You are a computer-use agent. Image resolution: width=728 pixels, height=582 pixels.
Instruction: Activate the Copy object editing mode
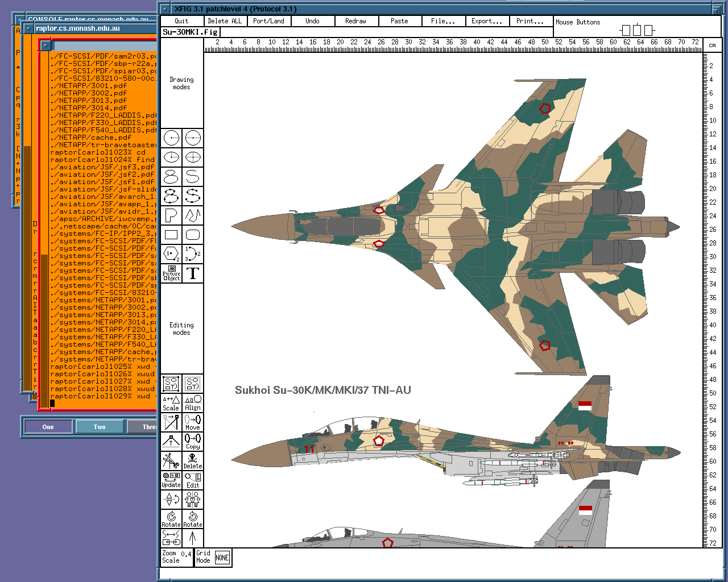tap(193, 441)
